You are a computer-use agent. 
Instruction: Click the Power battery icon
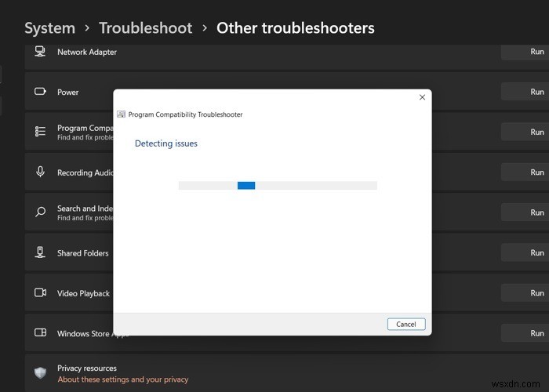(x=40, y=92)
